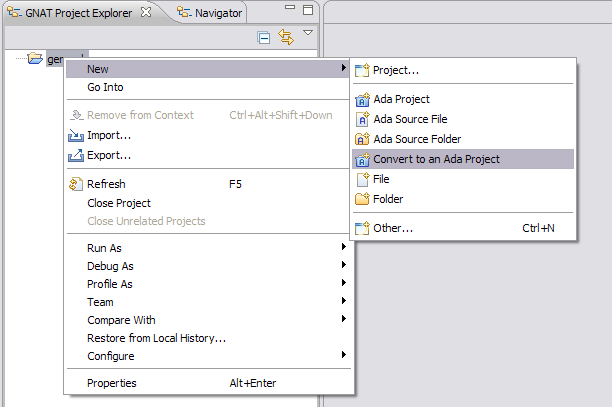Image resolution: width=612 pixels, height=407 pixels.
Task: Expand the New submenu arrow
Action: pos(343,68)
